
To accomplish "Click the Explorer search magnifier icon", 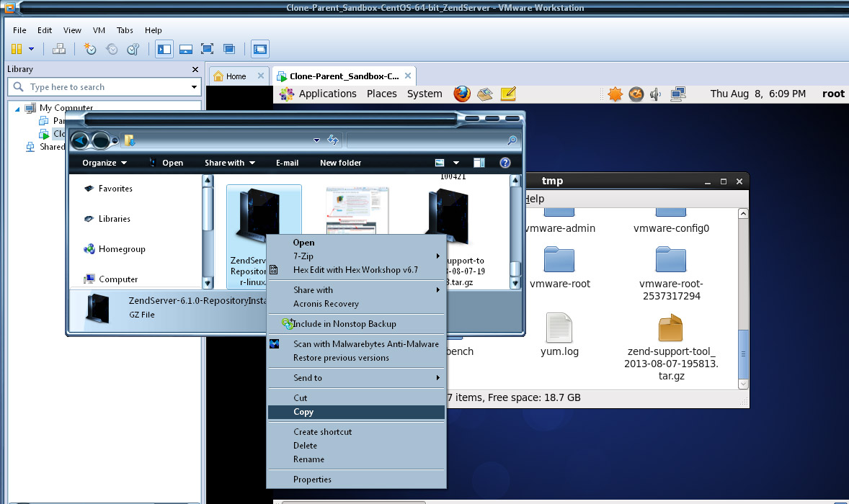I will pos(512,140).
